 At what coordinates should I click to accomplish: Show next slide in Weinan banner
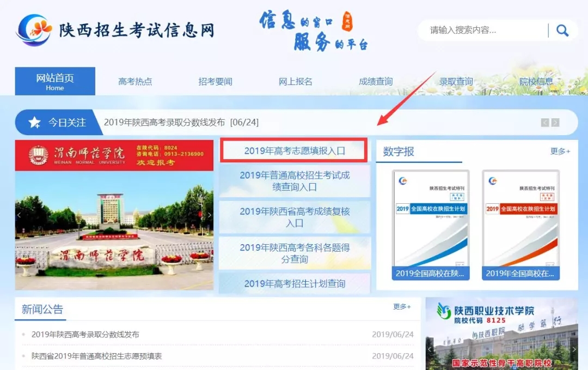point(209,215)
